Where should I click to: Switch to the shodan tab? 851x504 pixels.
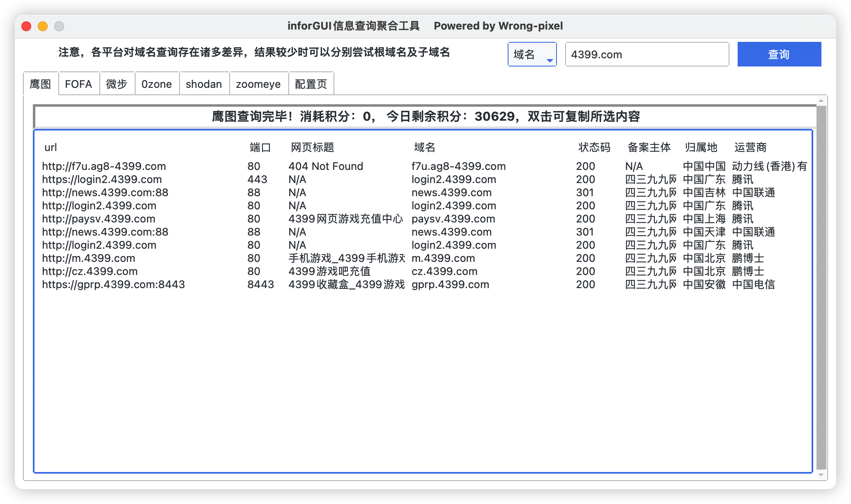(x=204, y=84)
